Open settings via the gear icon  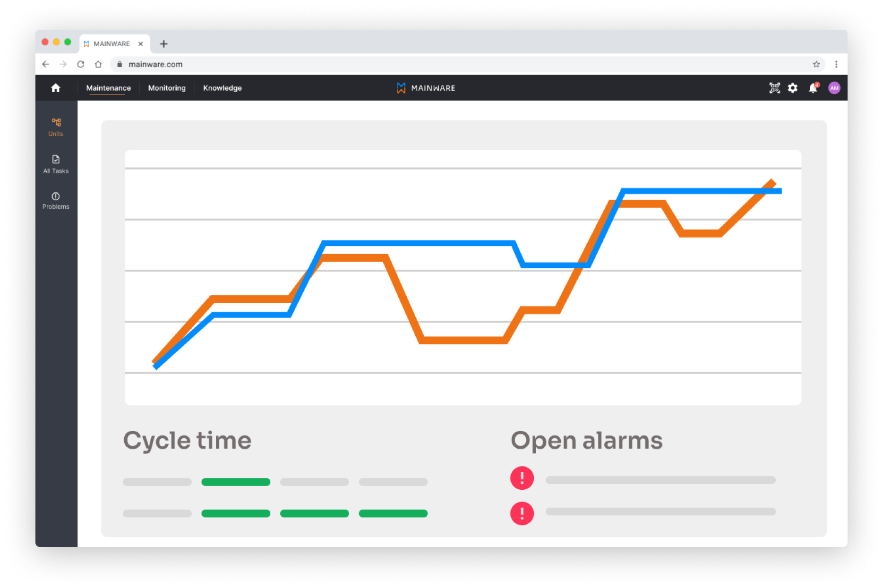[x=793, y=88]
